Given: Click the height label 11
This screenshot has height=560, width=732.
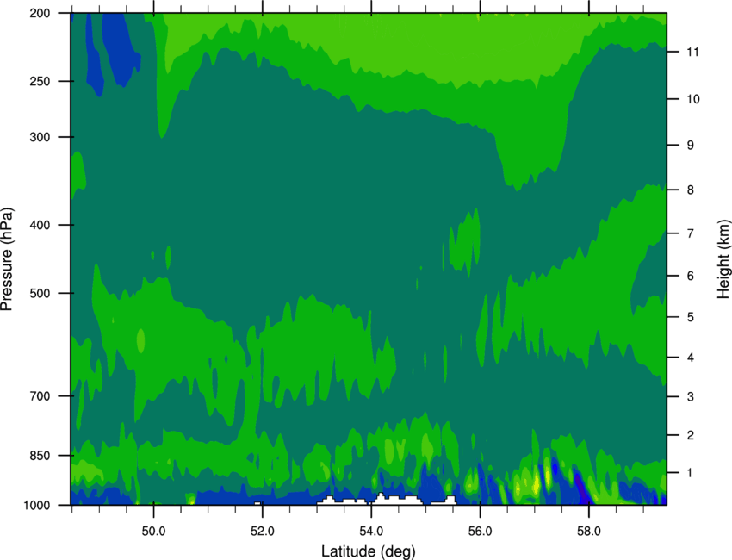Looking at the screenshot, I should (693, 52).
